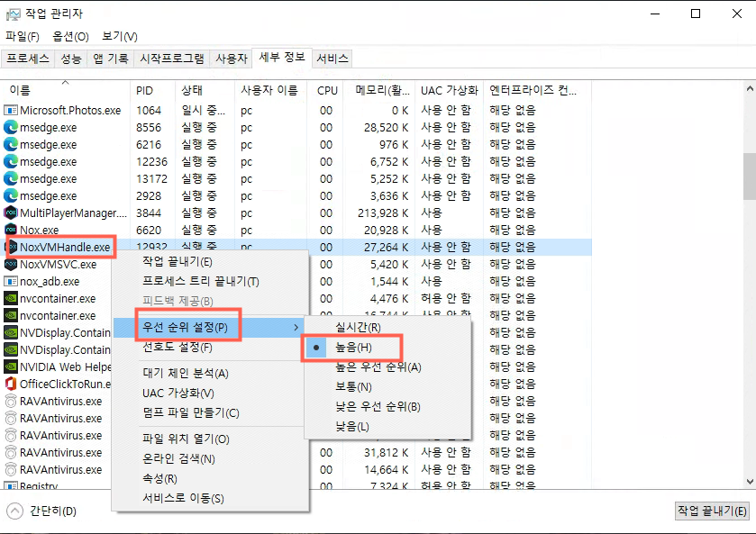Choose UAC 가상화(V) menu entry
This screenshot has width=756, height=534.
(x=178, y=394)
